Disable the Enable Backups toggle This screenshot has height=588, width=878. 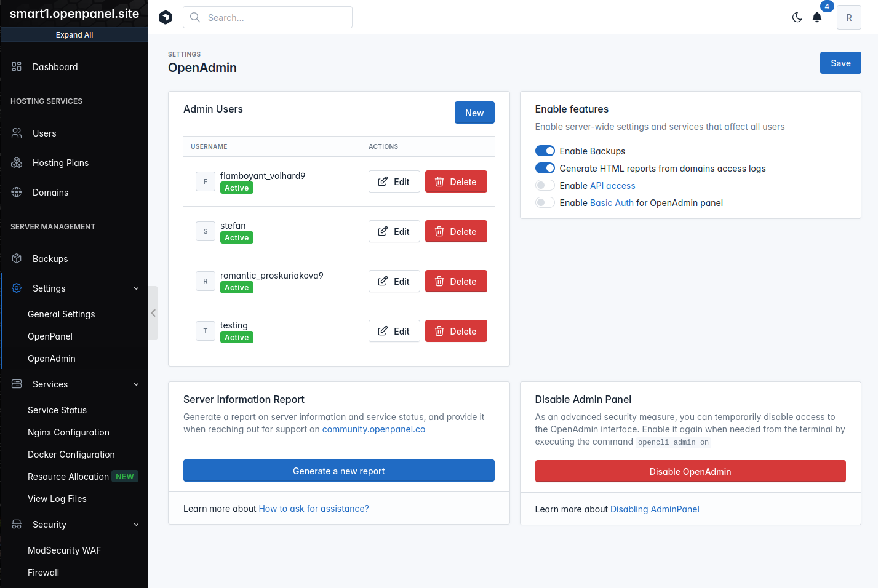[545, 151]
